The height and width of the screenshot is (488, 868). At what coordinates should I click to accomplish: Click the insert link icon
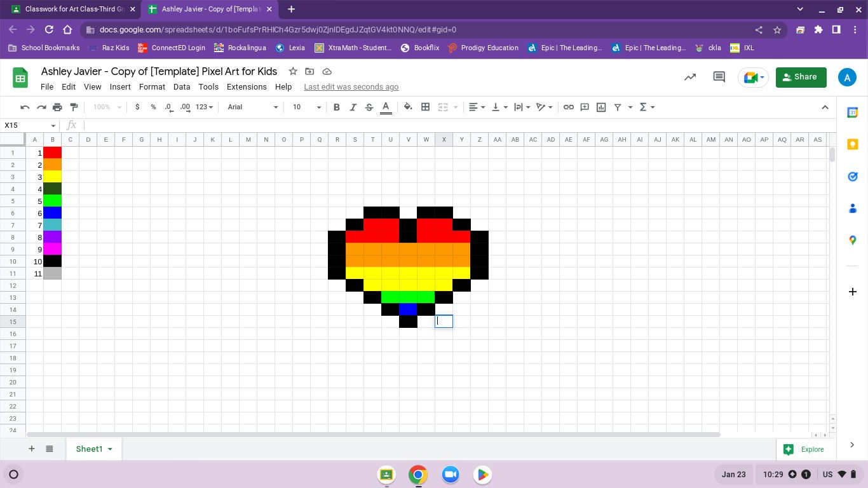pos(569,107)
